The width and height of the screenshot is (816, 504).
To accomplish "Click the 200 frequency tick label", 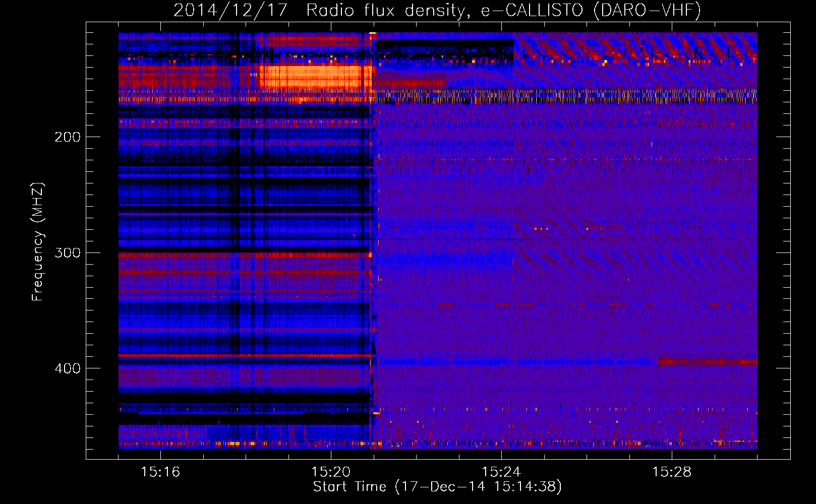I will [x=68, y=137].
